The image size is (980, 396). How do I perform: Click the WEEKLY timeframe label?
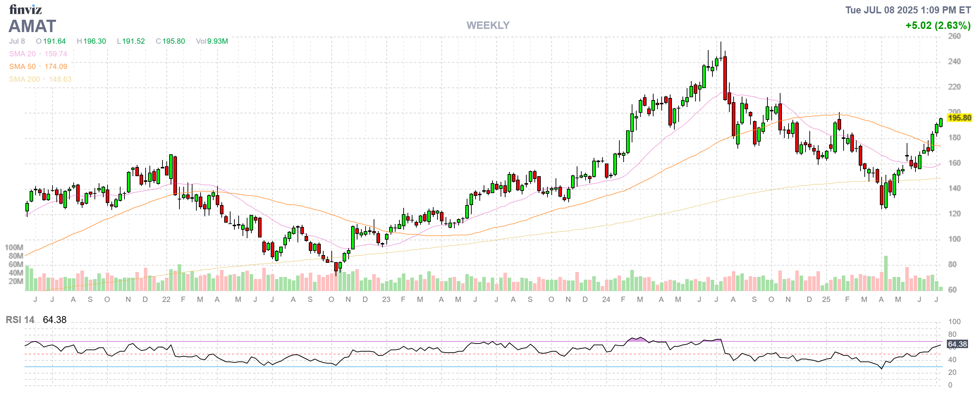tap(488, 25)
